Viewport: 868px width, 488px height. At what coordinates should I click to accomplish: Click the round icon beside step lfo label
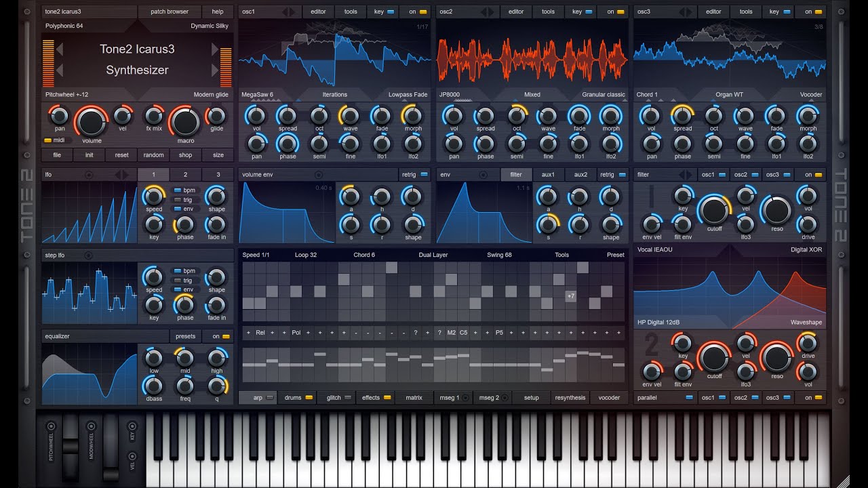(89, 256)
